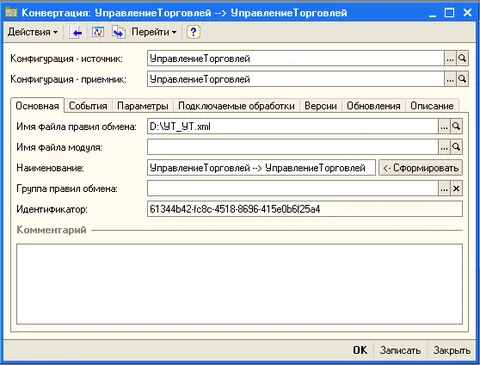The height and width of the screenshot is (365, 480).
Task: Click magnifier icon of Конфигурация - приемник field
Action: pos(462,79)
